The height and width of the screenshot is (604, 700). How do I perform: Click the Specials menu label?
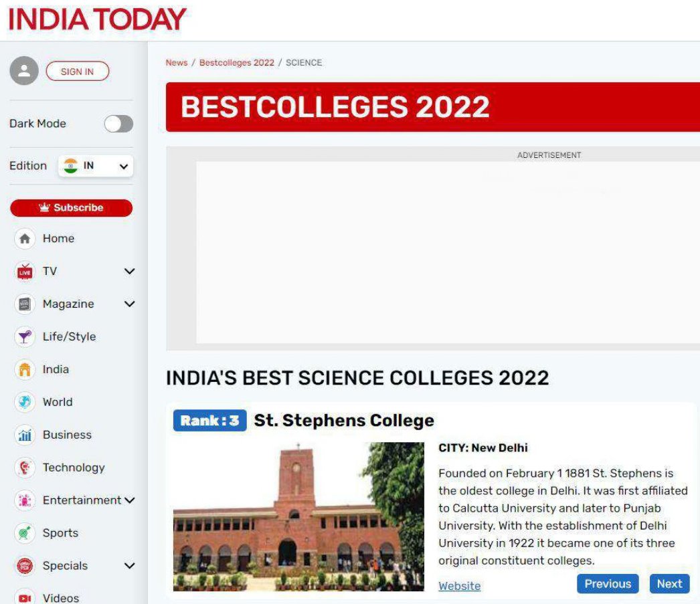(x=65, y=566)
